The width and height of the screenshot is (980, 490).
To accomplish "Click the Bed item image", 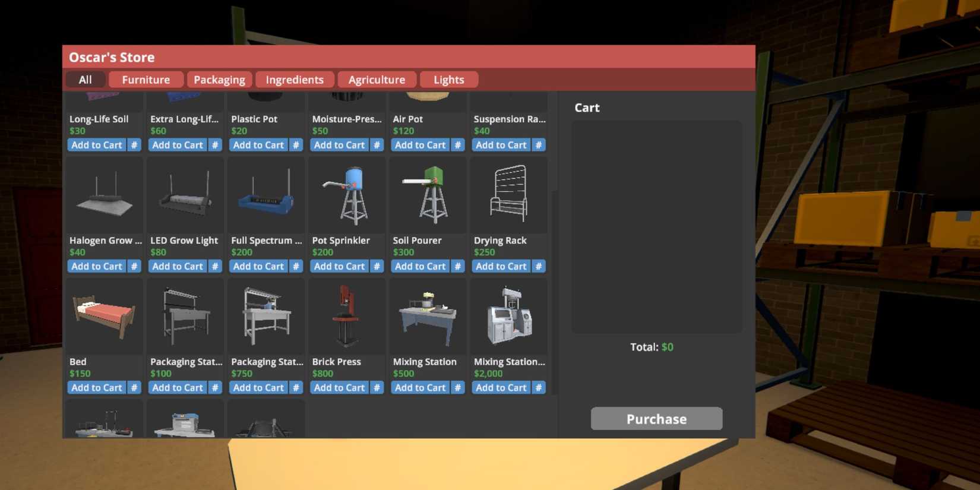I will [105, 317].
